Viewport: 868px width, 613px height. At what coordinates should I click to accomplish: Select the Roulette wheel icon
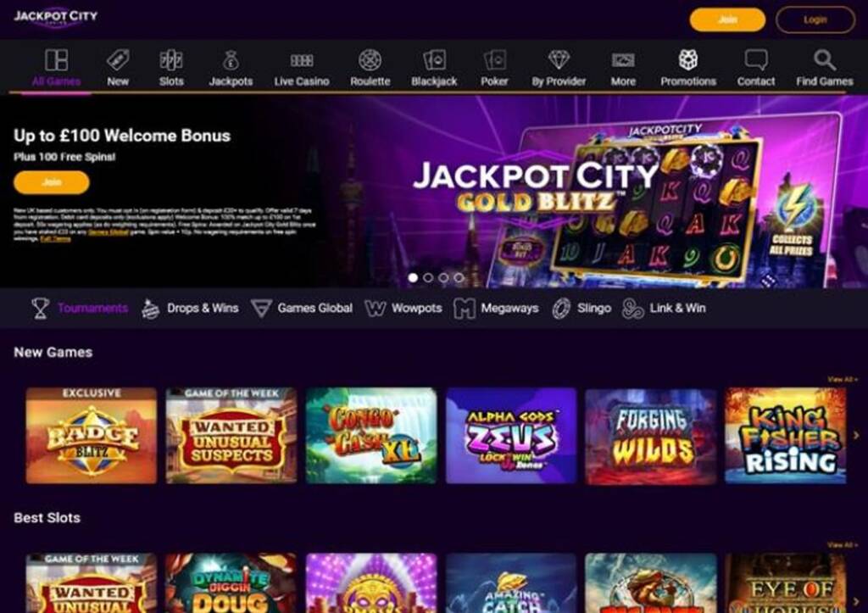tap(370, 60)
